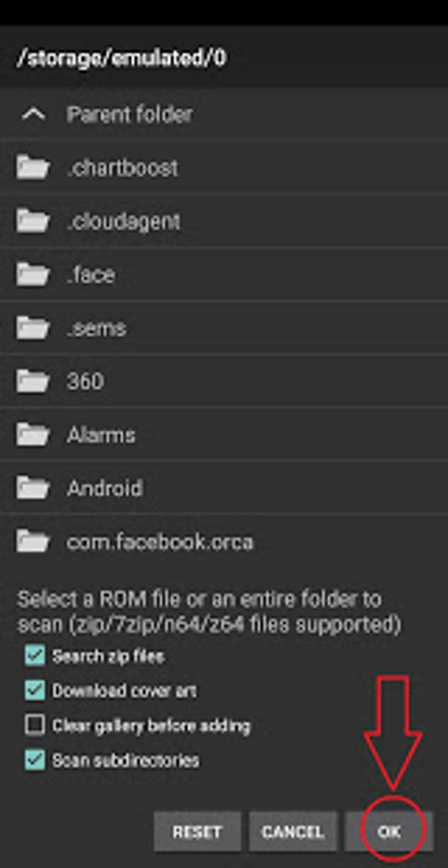Click the .sems folder icon
The image size is (448, 868).
(33, 327)
